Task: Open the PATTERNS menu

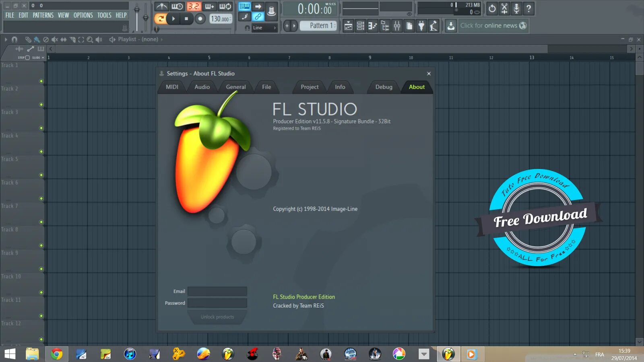Action: pos(43,15)
